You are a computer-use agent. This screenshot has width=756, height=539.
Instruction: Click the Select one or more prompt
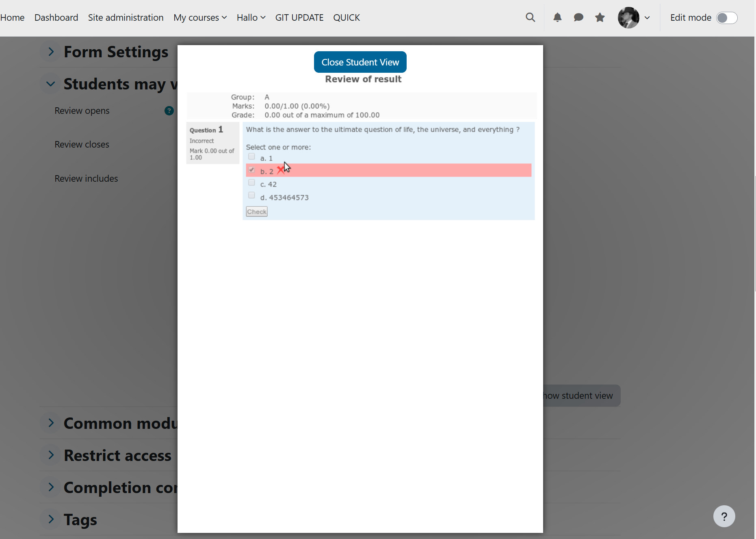point(278,147)
